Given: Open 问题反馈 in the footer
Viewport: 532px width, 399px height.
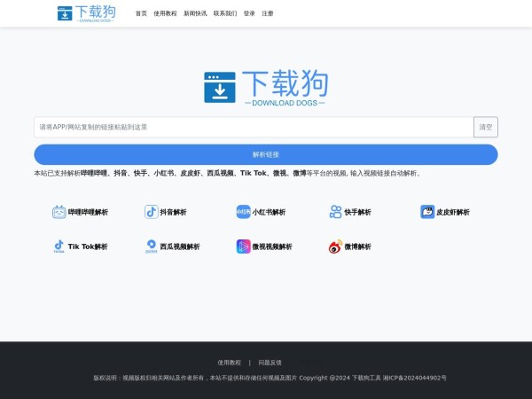Looking at the screenshot, I should pos(270,363).
